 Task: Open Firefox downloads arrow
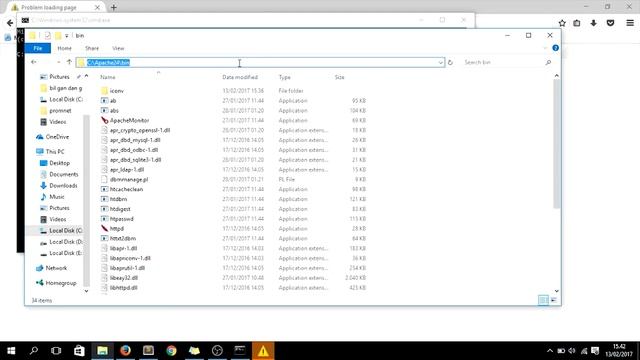(x=593, y=23)
